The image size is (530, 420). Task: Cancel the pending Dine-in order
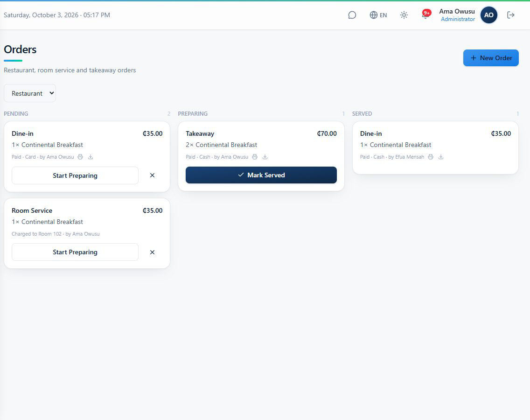153,175
